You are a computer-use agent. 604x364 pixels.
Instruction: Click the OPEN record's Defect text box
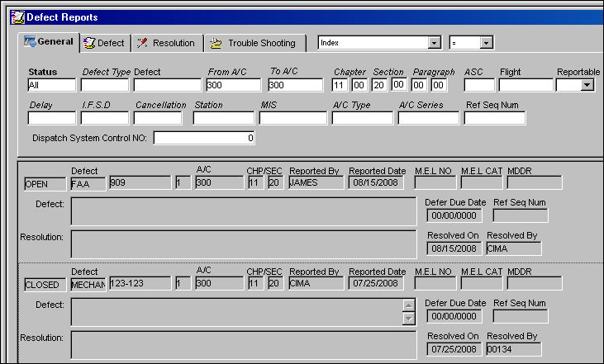pos(244,211)
